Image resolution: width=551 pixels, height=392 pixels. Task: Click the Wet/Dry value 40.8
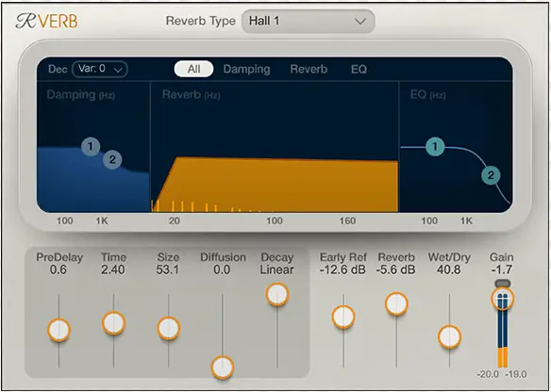pos(449,269)
